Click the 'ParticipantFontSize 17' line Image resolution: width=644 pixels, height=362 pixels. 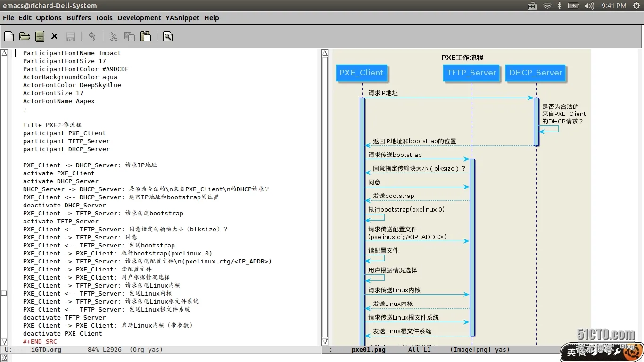(x=64, y=61)
